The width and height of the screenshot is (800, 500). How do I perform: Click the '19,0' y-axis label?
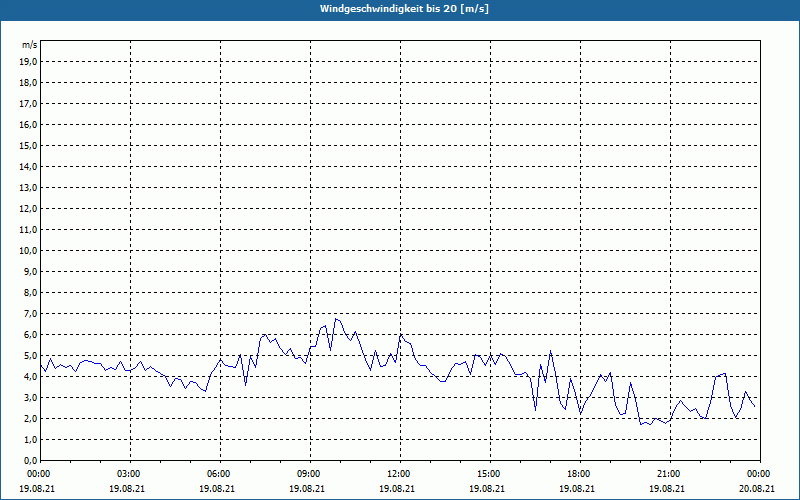(x=28, y=62)
